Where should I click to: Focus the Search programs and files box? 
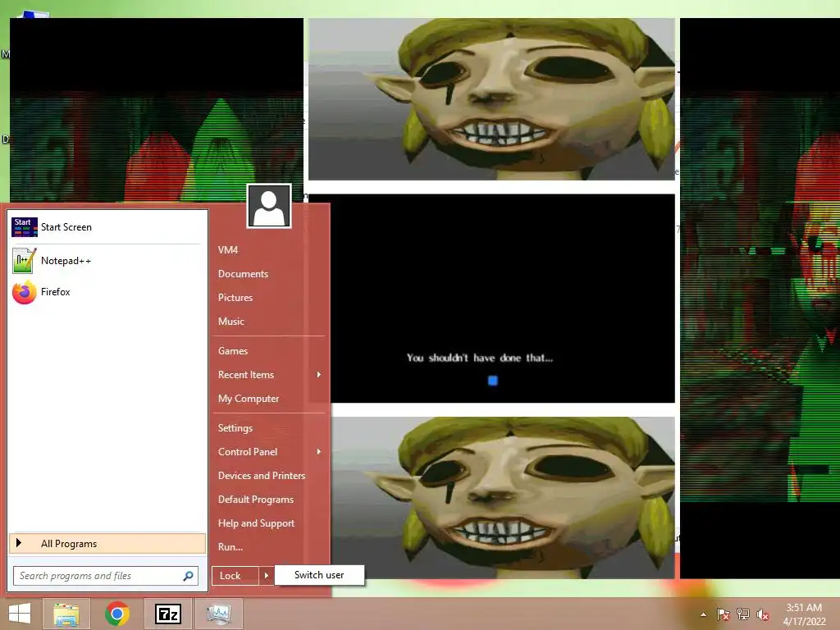[x=106, y=576]
